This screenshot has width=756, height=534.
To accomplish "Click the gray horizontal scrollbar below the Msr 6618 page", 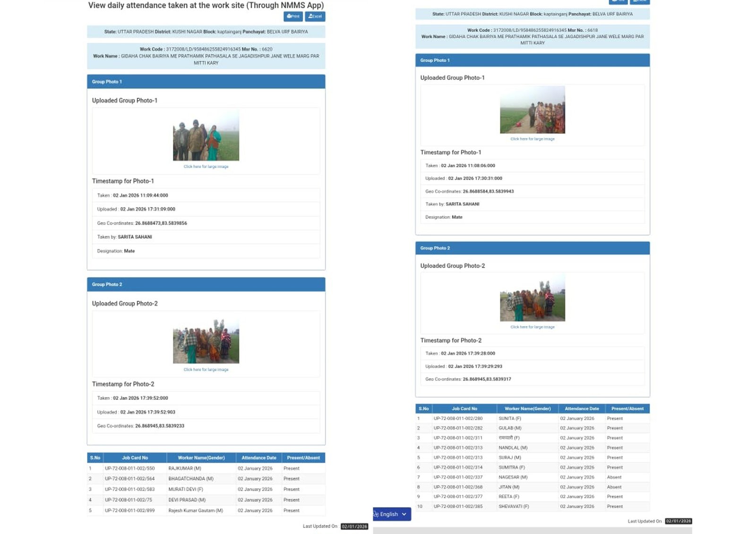I will click(x=533, y=531).
